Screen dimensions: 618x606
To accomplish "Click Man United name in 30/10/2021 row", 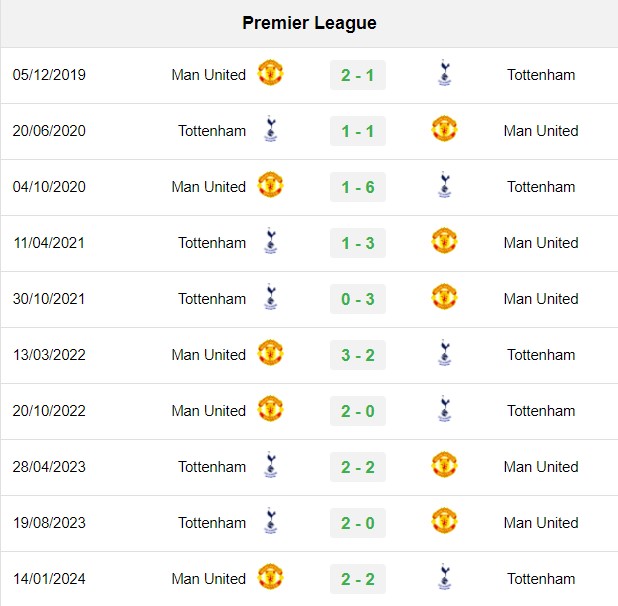I will (541, 299).
